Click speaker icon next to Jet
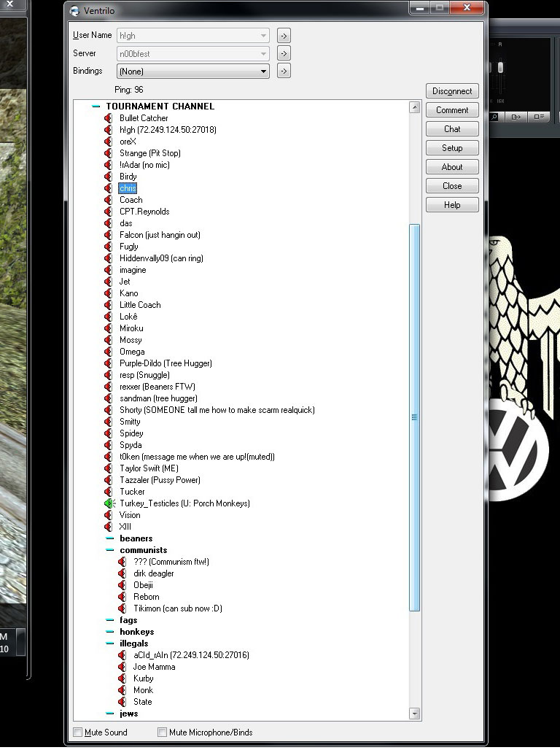Viewport: 560px width, 750px height. (x=109, y=282)
